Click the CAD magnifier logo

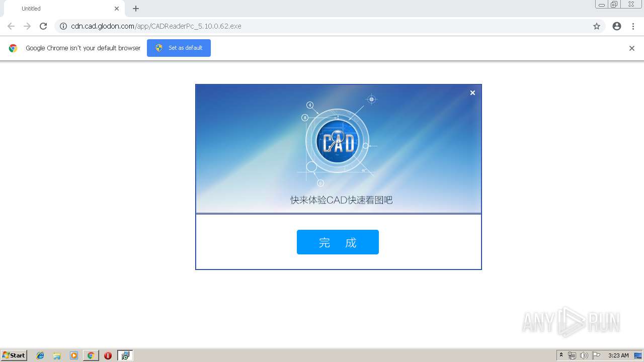pos(338,141)
